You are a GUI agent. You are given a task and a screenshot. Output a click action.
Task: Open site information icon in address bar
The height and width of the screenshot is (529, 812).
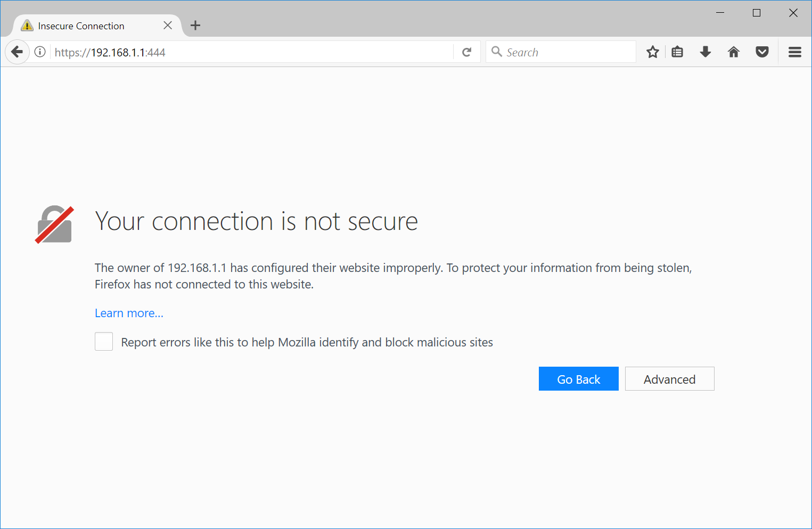pos(40,52)
